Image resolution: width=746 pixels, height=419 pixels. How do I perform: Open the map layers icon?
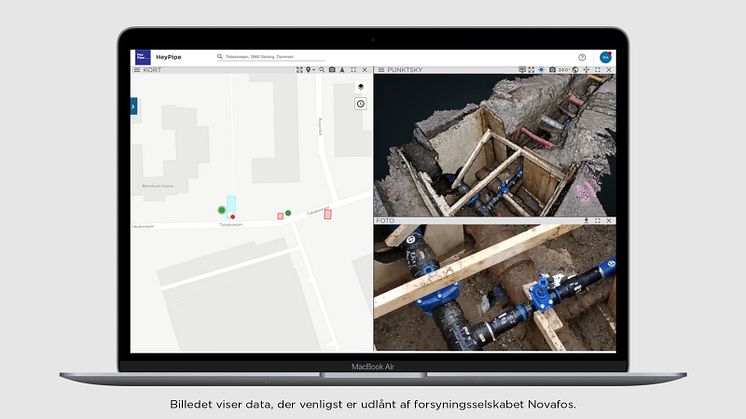tap(360, 88)
